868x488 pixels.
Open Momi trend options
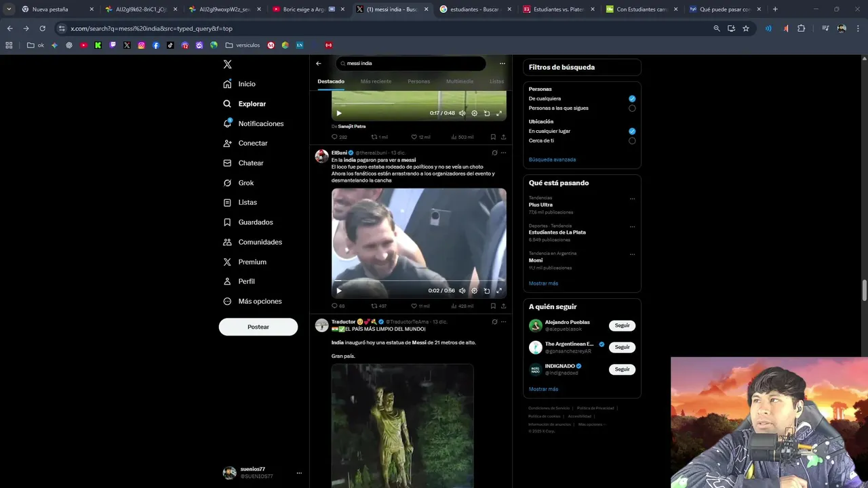pyautogui.click(x=632, y=255)
